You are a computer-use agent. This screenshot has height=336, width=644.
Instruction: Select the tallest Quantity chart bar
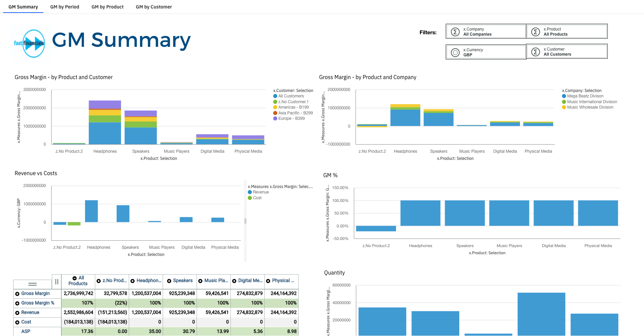point(541,314)
